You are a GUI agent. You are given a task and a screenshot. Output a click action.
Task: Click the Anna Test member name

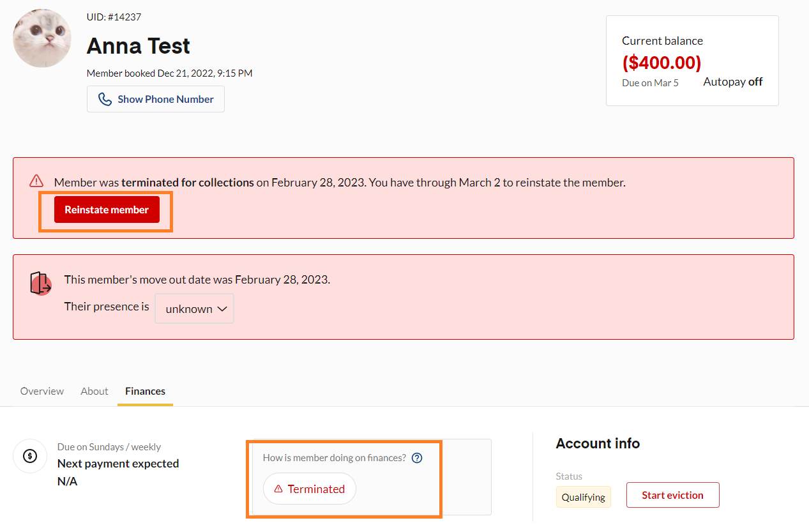point(139,46)
